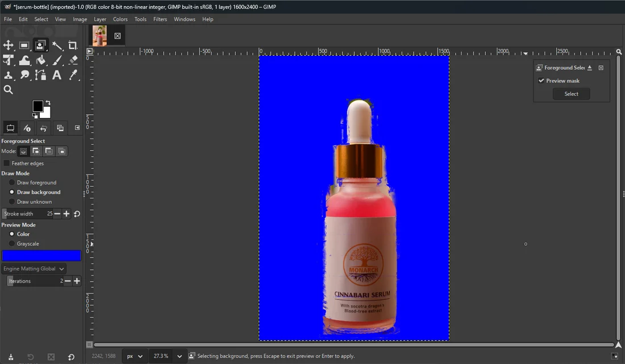Open the File menu
The width and height of the screenshot is (625, 364).
(8, 19)
